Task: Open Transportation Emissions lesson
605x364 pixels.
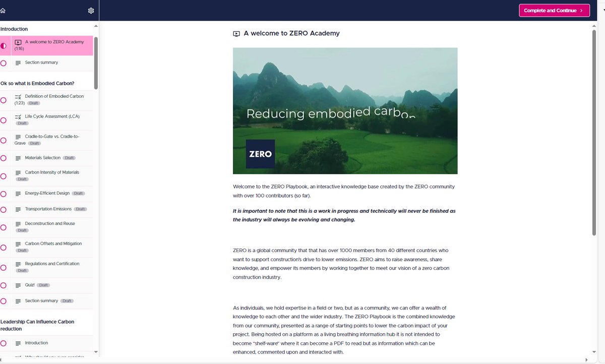Action: [x=46, y=209]
